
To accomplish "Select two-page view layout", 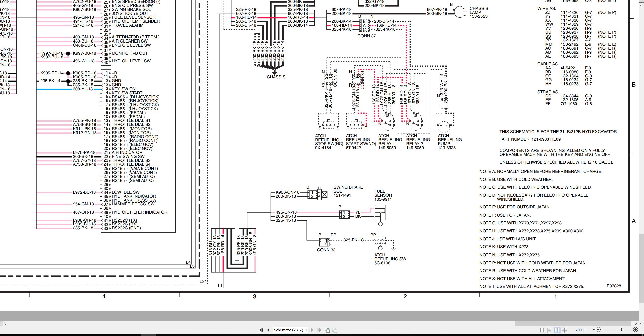I will [x=557, y=330].
